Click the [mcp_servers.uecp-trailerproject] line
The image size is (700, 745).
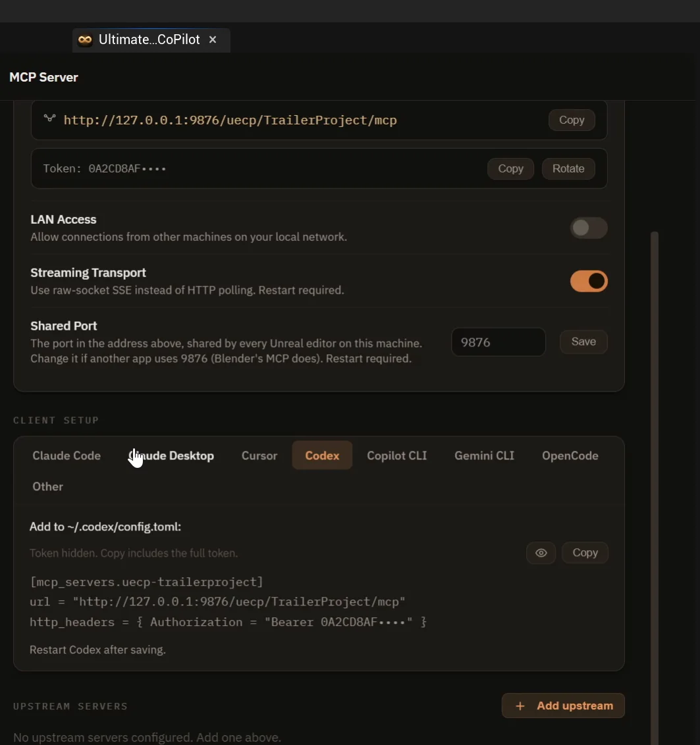click(146, 582)
